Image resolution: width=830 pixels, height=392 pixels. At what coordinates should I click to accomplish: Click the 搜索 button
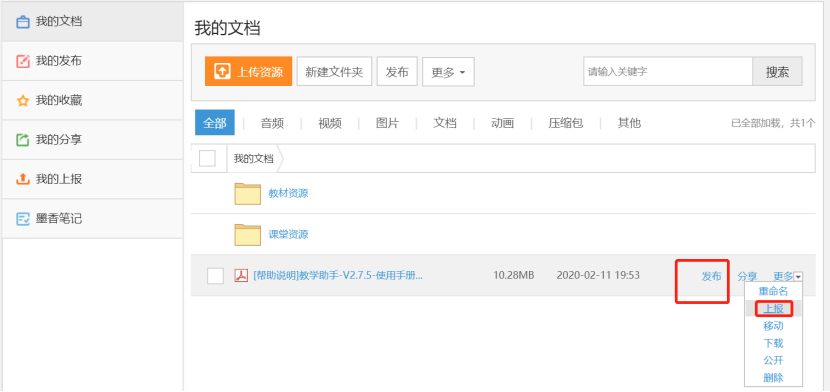[x=778, y=71]
